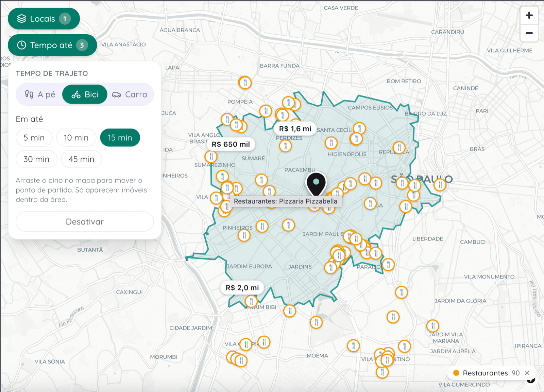Open the R$ 2,0 mi price marker

(x=242, y=288)
